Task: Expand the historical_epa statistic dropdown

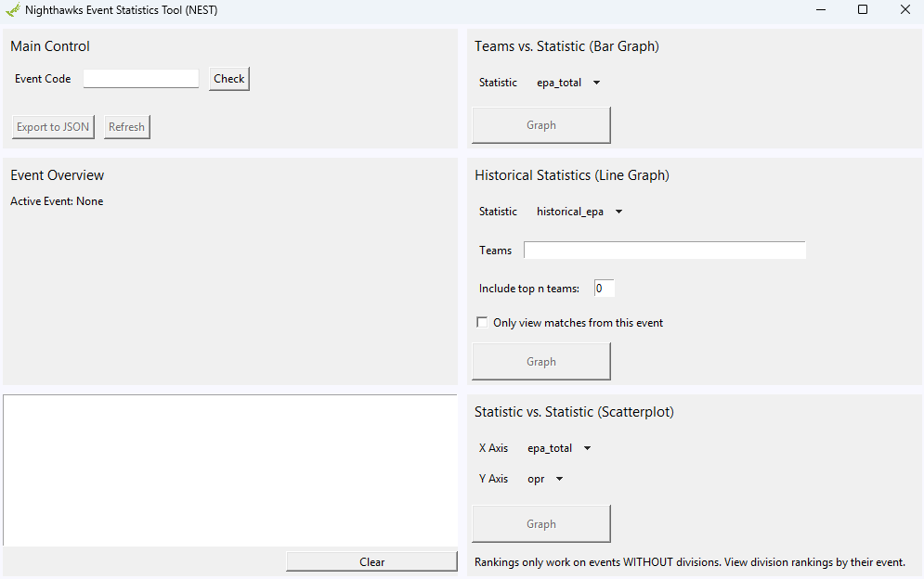Action: tap(579, 212)
